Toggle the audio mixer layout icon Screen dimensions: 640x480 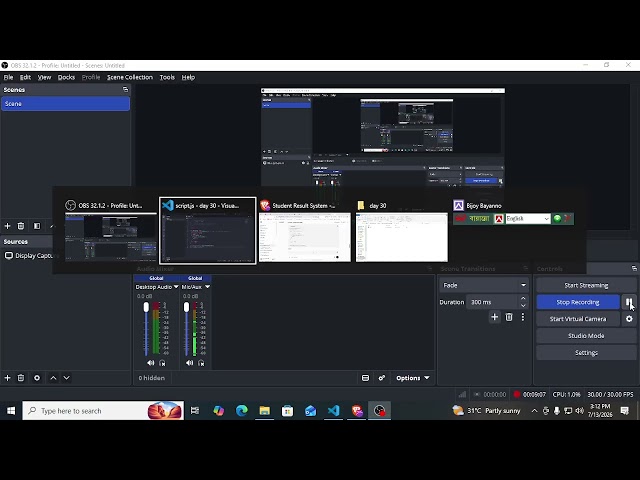(365, 378)
